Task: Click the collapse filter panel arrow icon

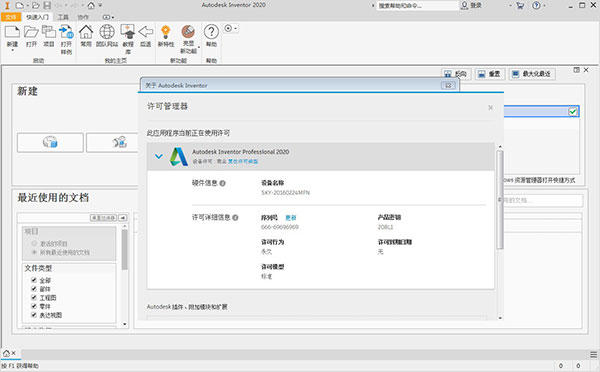Action: point(122,218)
